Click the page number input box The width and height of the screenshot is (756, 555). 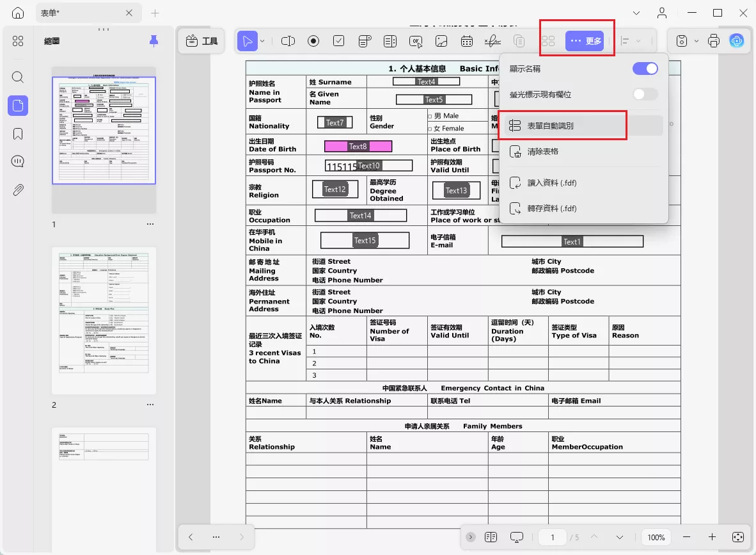553,537
